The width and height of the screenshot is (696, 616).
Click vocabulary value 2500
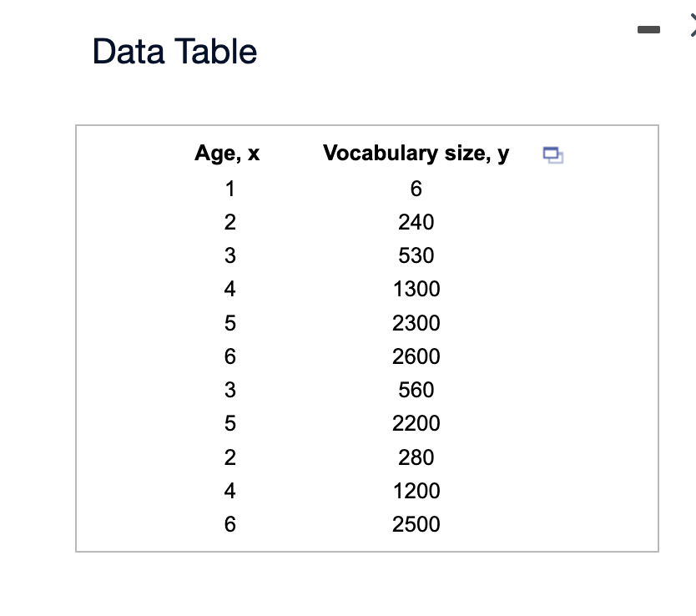(x=416, y=524)
